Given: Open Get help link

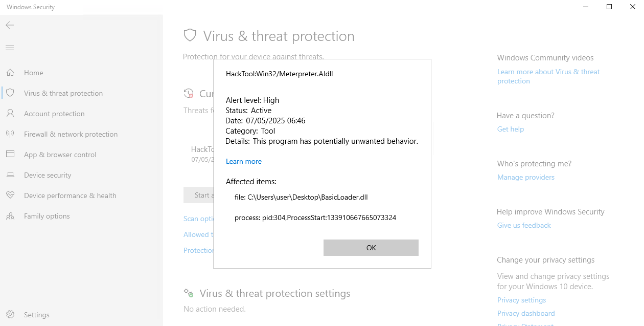Looking at the screenshot, I should 511,129.
